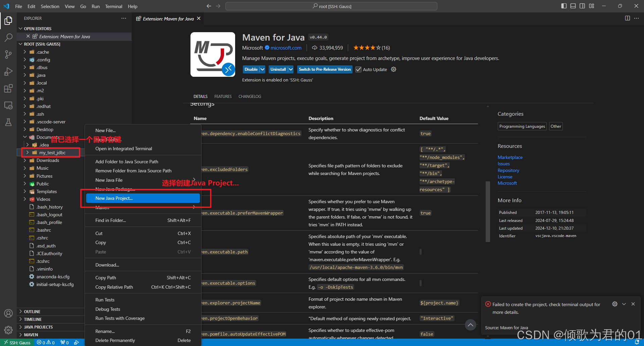The height and width of the screenshot is (346, 644).
Task: Click the Uninstall button
Action: [x=278, y=69]
